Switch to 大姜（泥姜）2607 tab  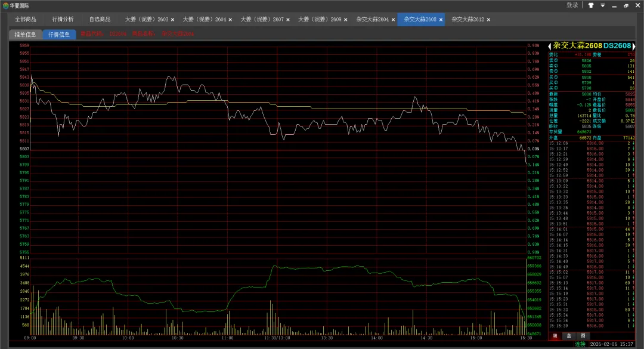[x=262, y=19]
